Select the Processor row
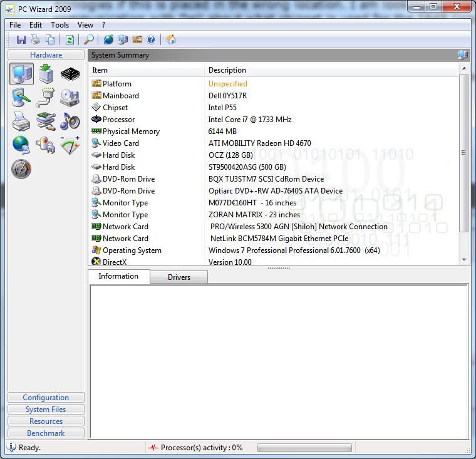This screenshot has width=476, height=459. [273, 120]
